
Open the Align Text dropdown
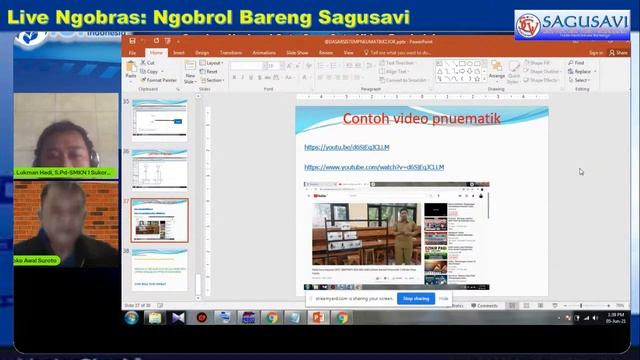(394, 71)
